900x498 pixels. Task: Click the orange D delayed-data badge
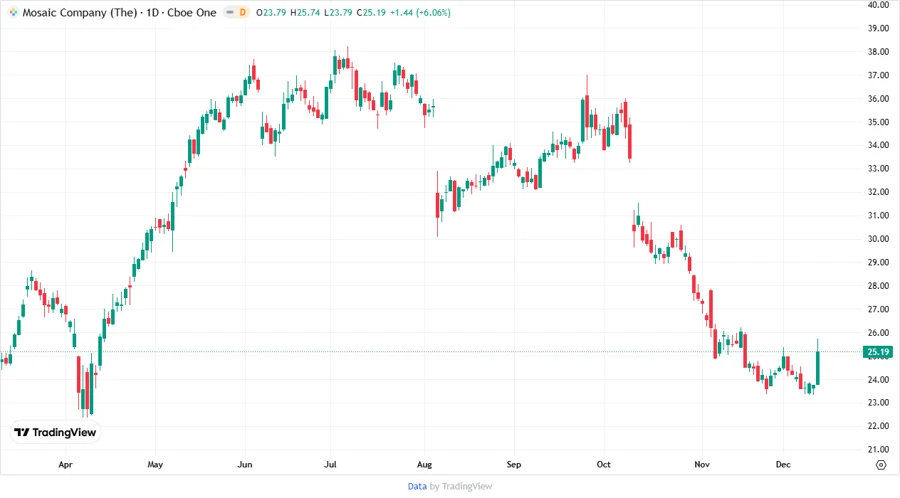coord(243,12)
